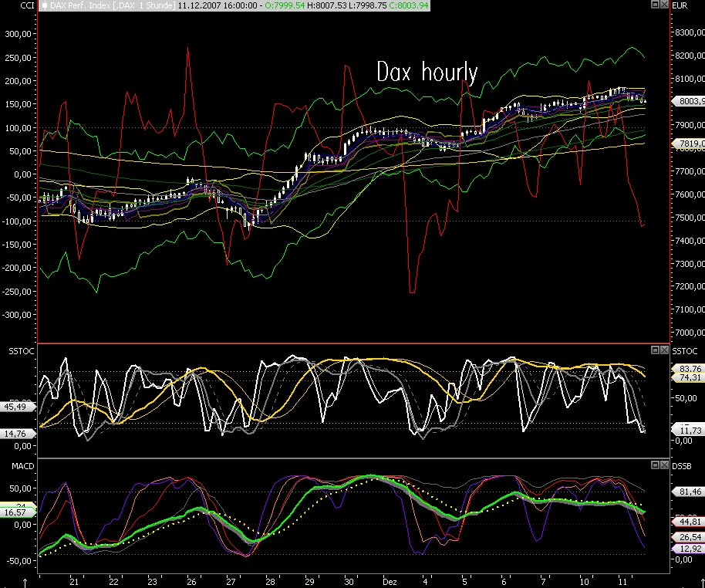Click the up arrow at bottom-left corner
The image size is (705, 588).
(x=25, y=583)
